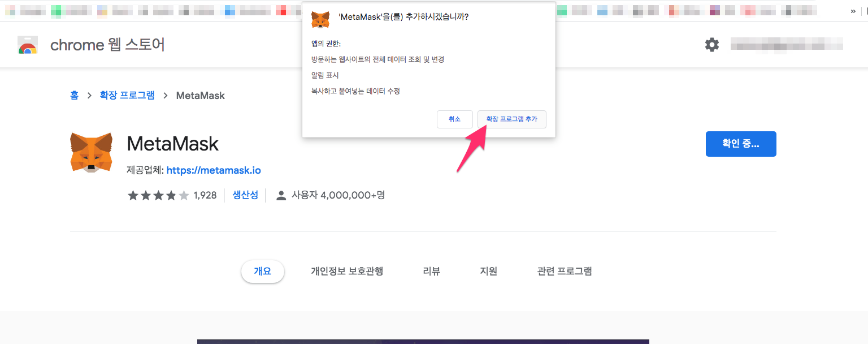Click the MetaMask breadcrumb text
Screen dimensions: 868x344
[x=201, y=96]
